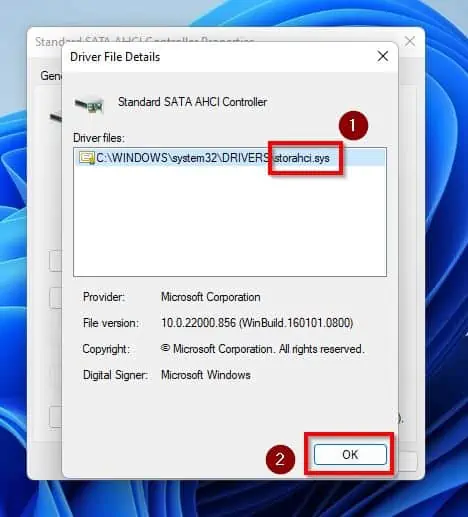468x517 pixels.
Task: Click the partially hidden device icon behind the dialog
Action: (x=56, y=117)
